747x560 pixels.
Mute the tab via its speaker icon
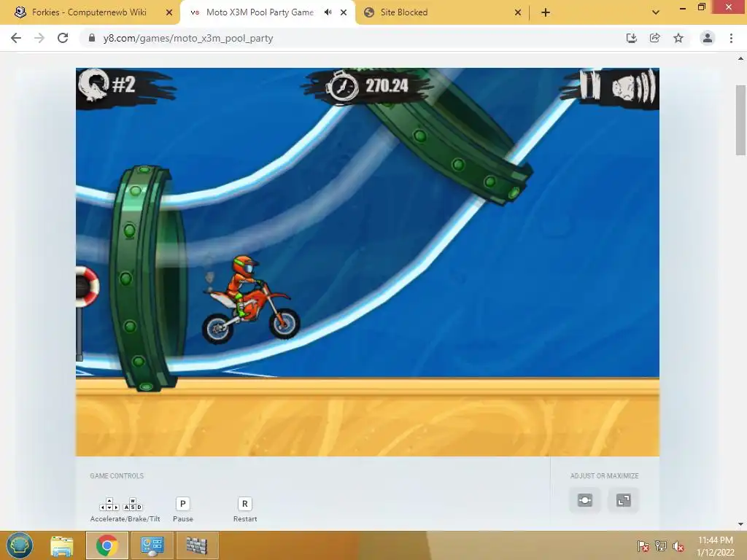click(x=328, y=12)
